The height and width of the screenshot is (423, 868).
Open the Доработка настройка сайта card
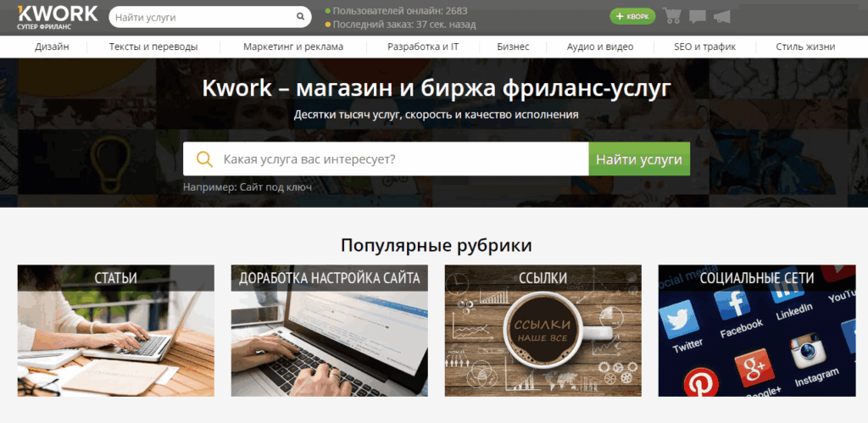(x=330, y=331)
